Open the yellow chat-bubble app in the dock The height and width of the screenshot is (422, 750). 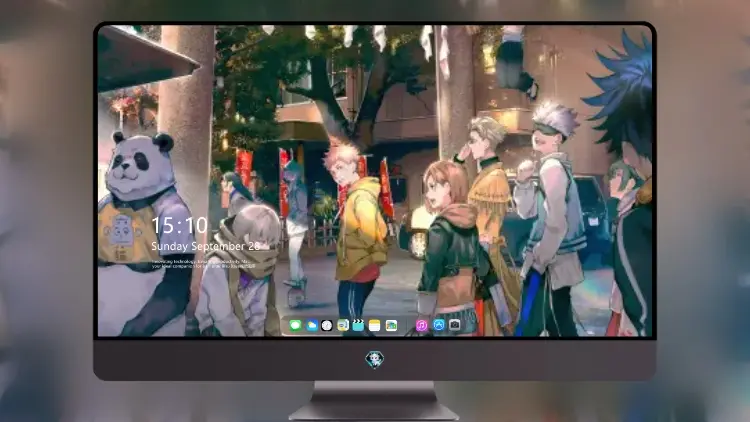coord(342,325)
